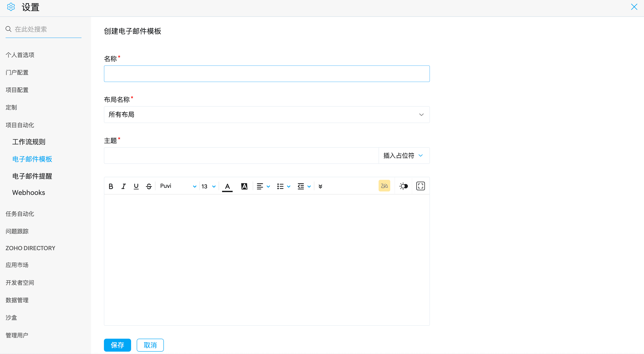Go to 电子邮件提醒 sidebar item

click(32, 176)
